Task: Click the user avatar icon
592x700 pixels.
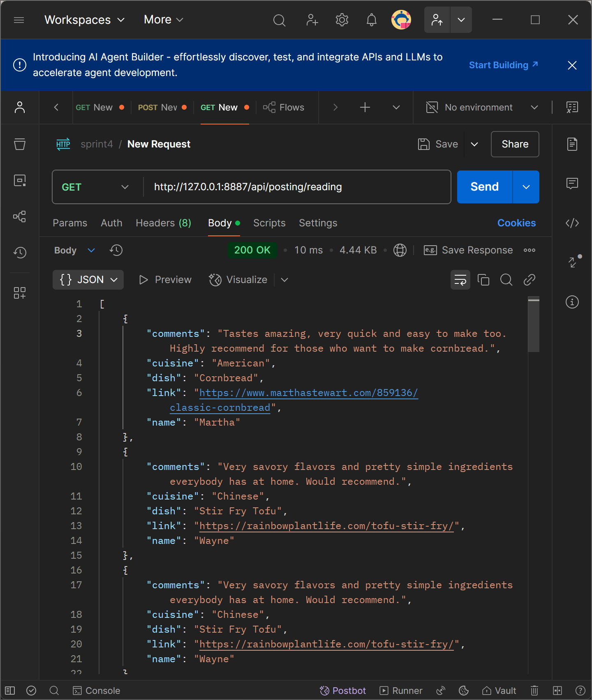Action: pos(401,20)
